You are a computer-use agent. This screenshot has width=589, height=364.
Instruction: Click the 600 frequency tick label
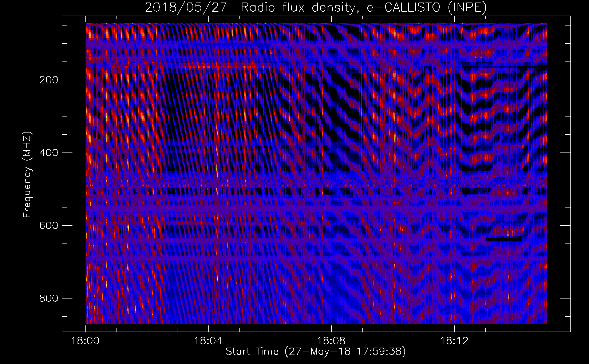(49, 225)
